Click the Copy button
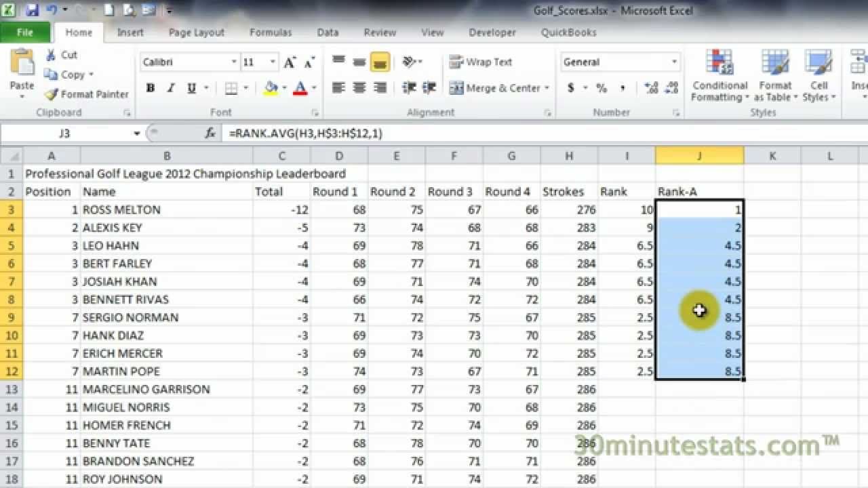The image size is (868, 488). click(65, 75)
